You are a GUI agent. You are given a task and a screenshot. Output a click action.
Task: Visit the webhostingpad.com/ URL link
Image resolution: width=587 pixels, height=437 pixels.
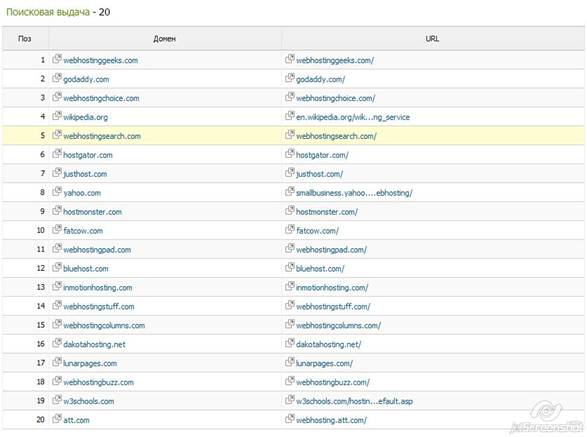pyautogui.click(x=331, y=250)
